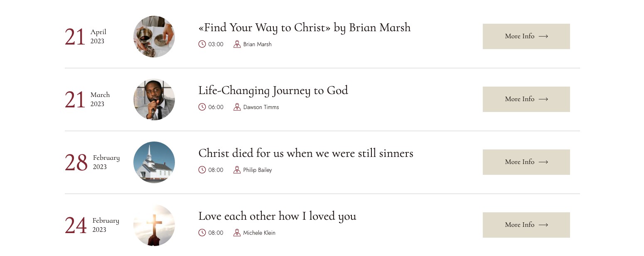This screenshot has width=644, height=256.
Task: Click the clock icon beside 03:00
Action: [202, 44]
